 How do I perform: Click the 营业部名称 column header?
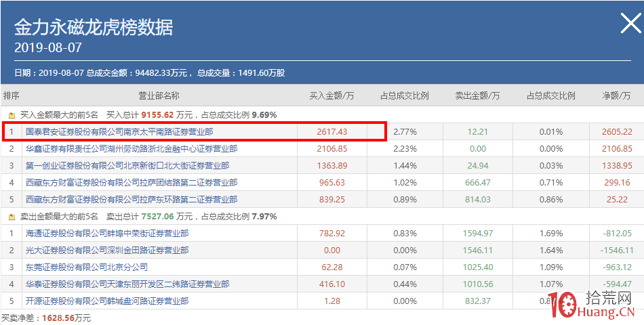tap(159, 95)
